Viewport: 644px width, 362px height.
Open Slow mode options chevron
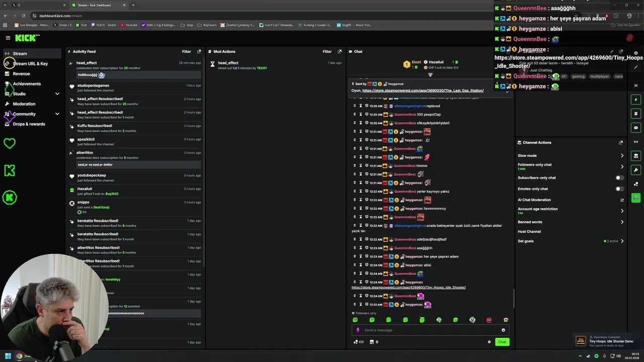click(x=622, y=156)
